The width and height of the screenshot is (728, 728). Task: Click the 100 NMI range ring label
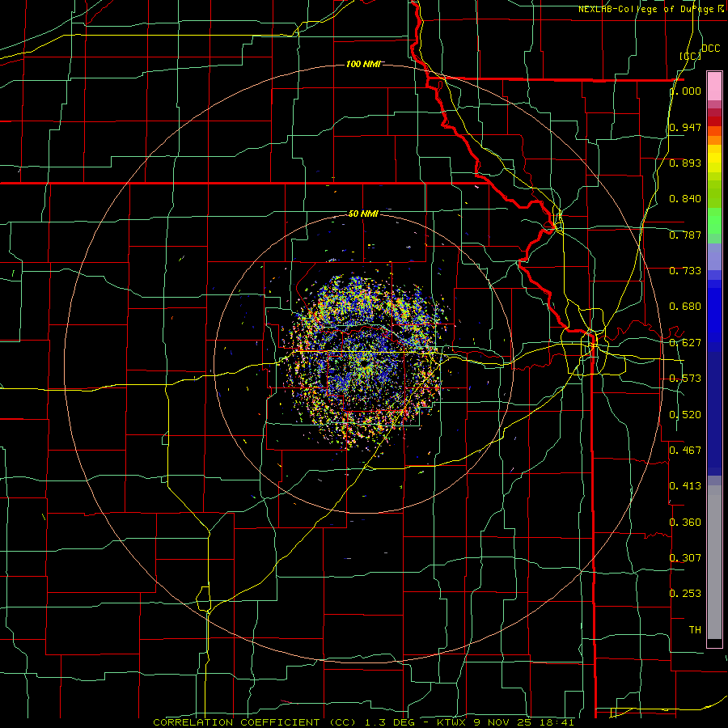[x=363, y=64]
